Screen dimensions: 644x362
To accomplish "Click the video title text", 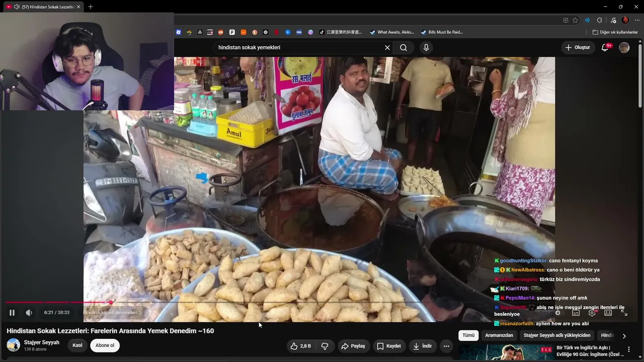I will pos(110,331).
